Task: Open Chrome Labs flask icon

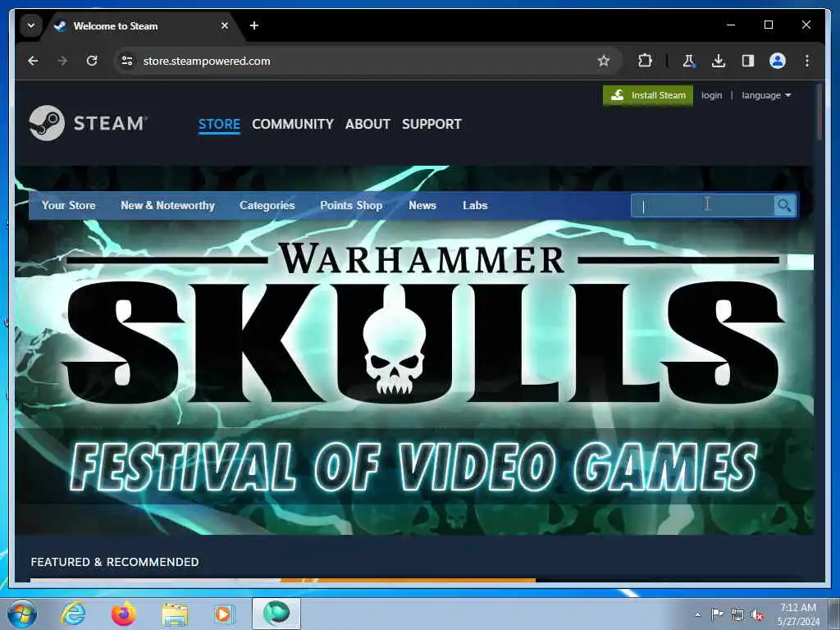Action: (x=688, y=61)
